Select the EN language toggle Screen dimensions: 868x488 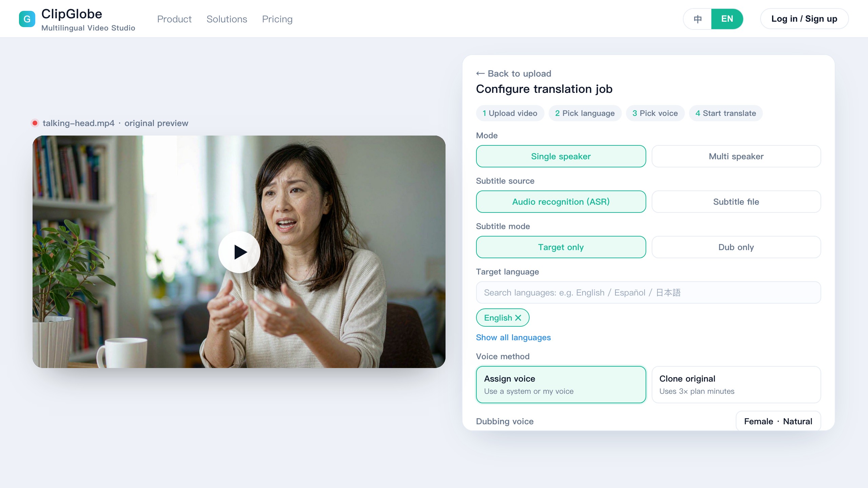[x=727, y=19]
